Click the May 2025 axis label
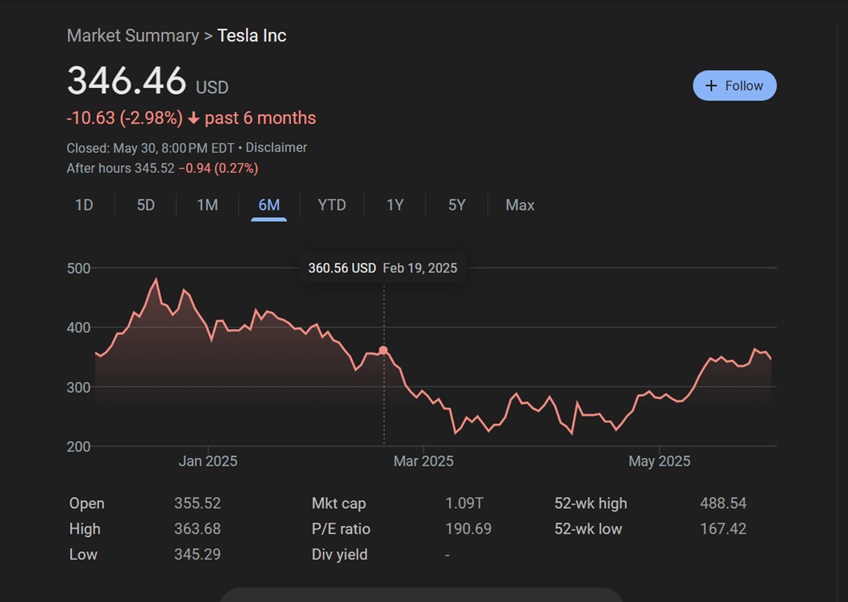 click(x=659, y=461)
